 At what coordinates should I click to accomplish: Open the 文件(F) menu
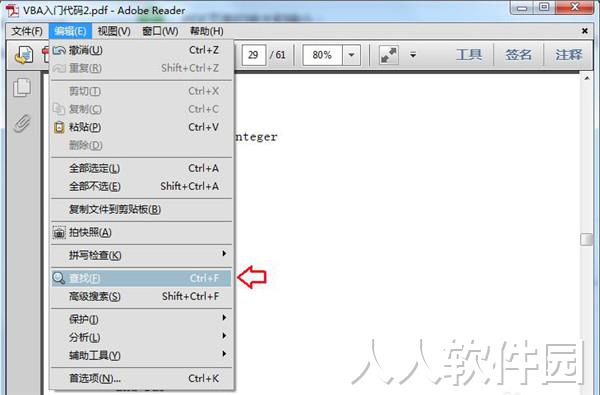(x=27, y=31)
